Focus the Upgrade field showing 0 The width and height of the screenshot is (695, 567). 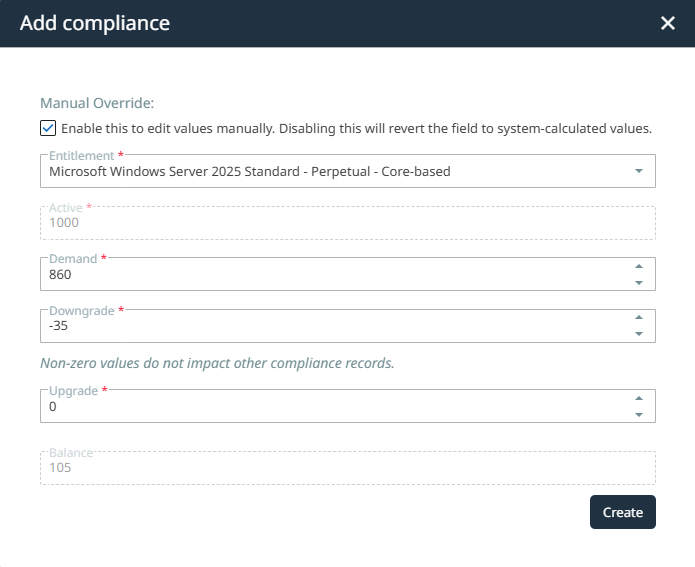(x=348, y=406)
